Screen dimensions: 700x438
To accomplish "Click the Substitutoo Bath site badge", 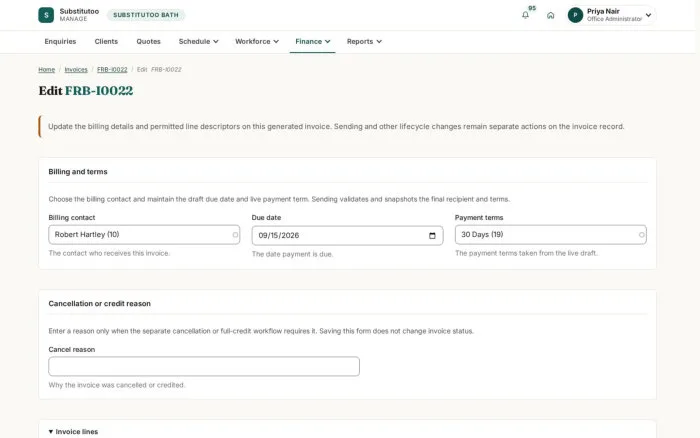I will 146,15.
